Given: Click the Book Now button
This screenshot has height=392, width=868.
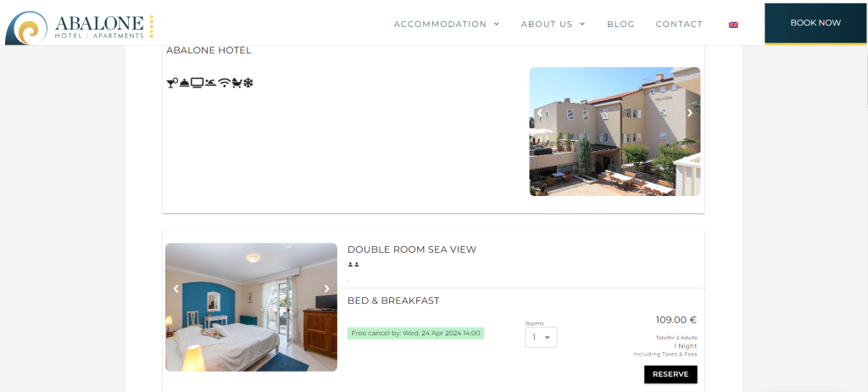Looking at the screenshot, I should [x=815, y=23].
